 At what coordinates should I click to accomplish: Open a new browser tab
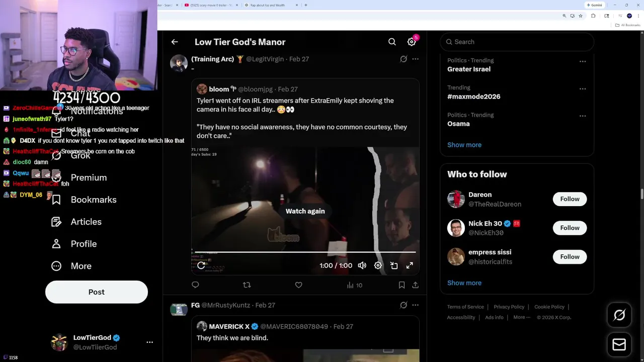[306, 5]
